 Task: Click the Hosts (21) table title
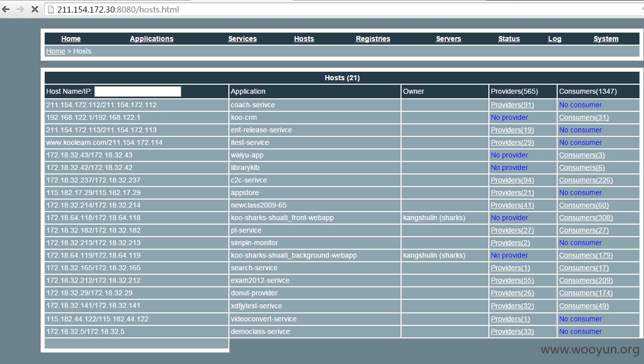click(342, 78)
